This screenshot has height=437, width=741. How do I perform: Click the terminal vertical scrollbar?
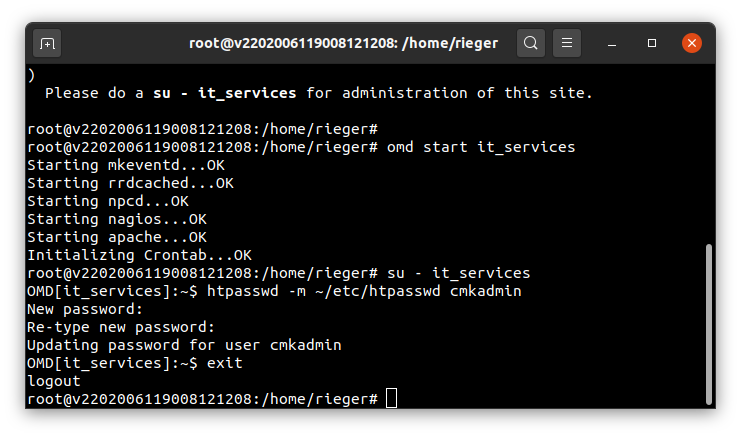(708, 324)
